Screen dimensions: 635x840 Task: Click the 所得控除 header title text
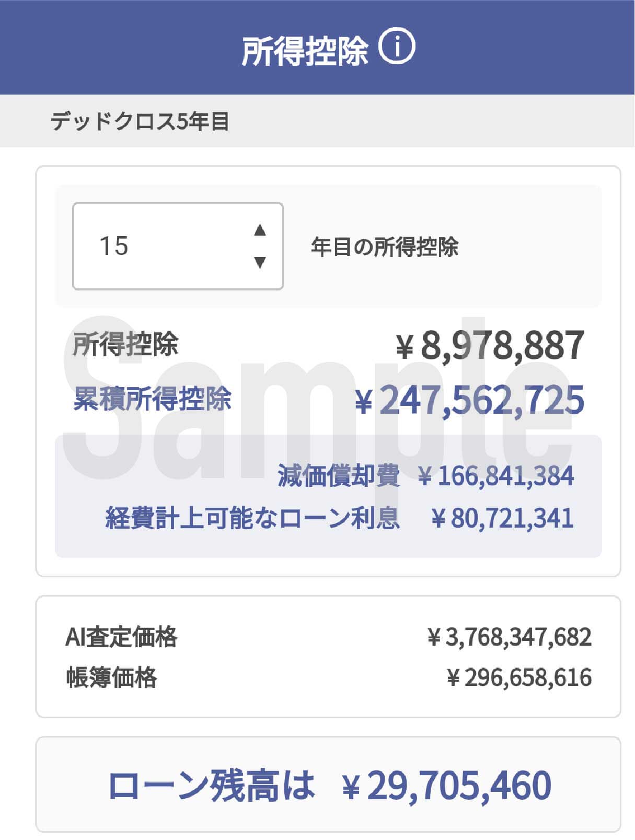click(x=304, y=51)
